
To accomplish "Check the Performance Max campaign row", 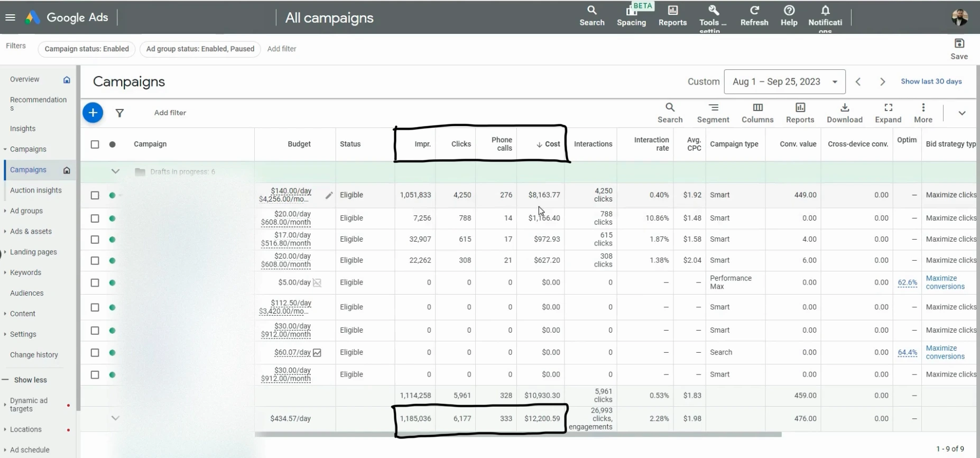I will point(95,283).
